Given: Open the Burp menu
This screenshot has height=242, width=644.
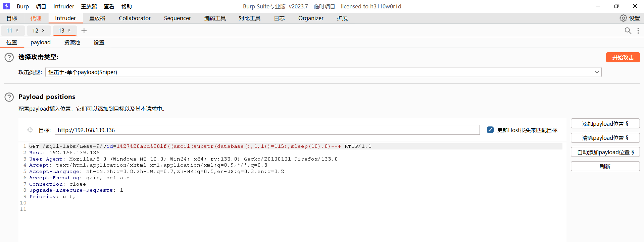Looking at the screenshot, I should tap(23, 6).
